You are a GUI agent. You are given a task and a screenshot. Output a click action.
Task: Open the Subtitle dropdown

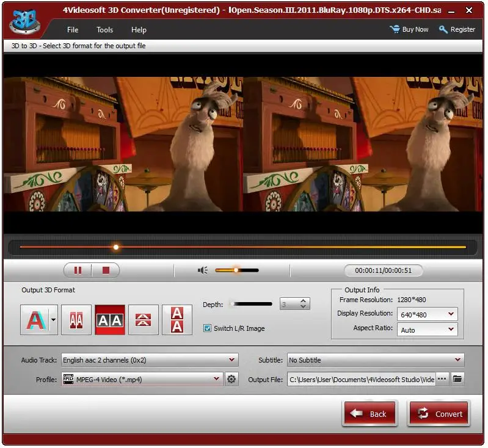coord(376,360)
